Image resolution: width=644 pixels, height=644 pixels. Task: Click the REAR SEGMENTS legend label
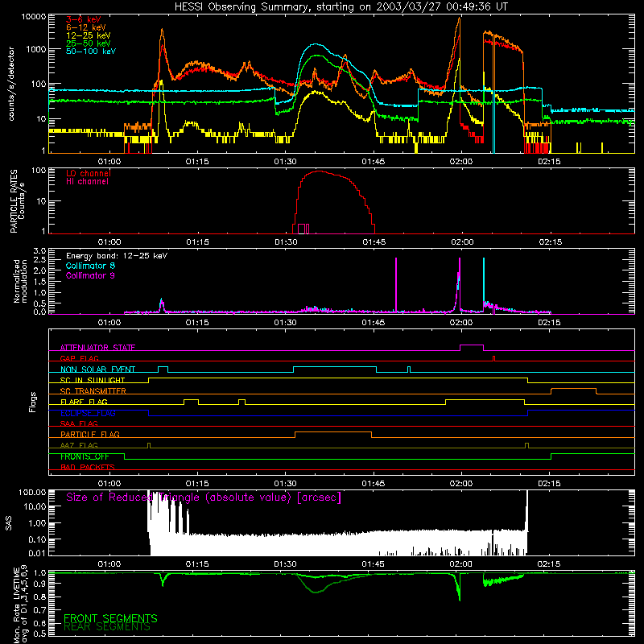point(107,627)
